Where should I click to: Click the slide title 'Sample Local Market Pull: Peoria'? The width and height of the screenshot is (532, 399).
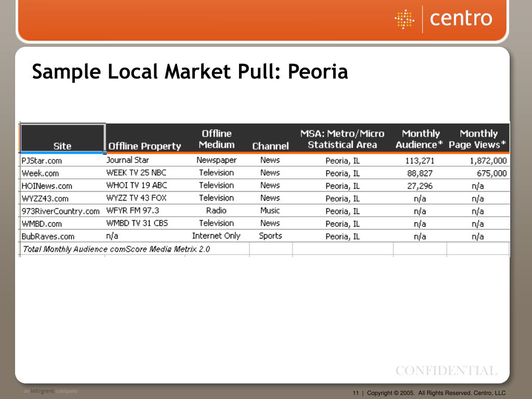click(x=190, y=72)
